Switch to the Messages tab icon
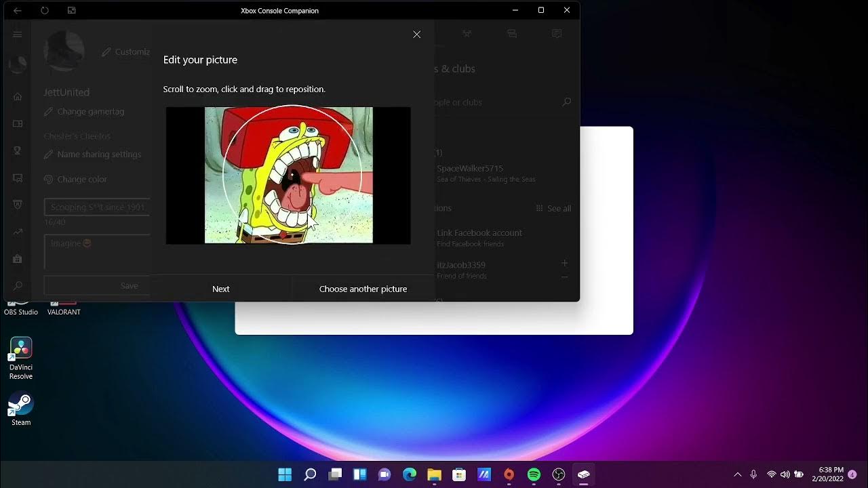 pyautogui.click(x=557, y=33)
